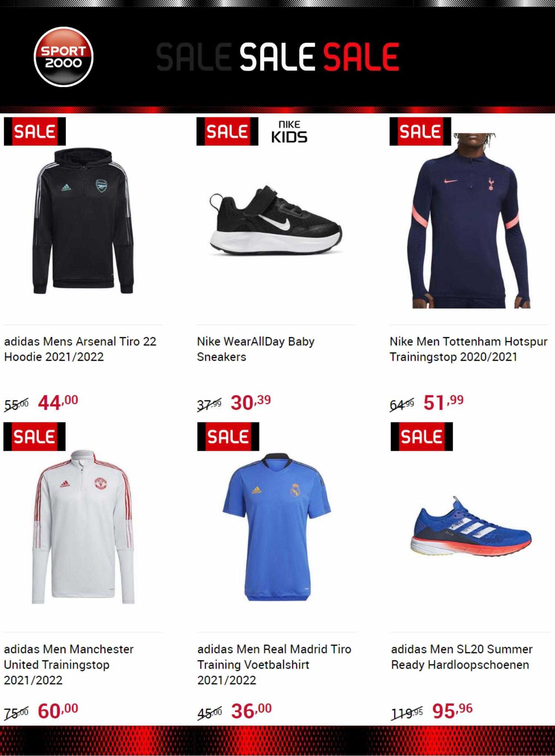Click the Nike Kids brand logo

click(289, 132)
